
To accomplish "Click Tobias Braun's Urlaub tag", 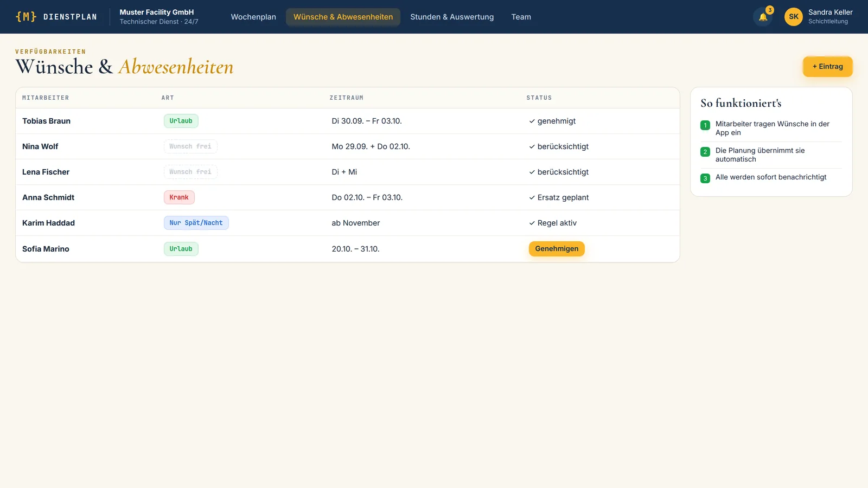I will (181, 121).
